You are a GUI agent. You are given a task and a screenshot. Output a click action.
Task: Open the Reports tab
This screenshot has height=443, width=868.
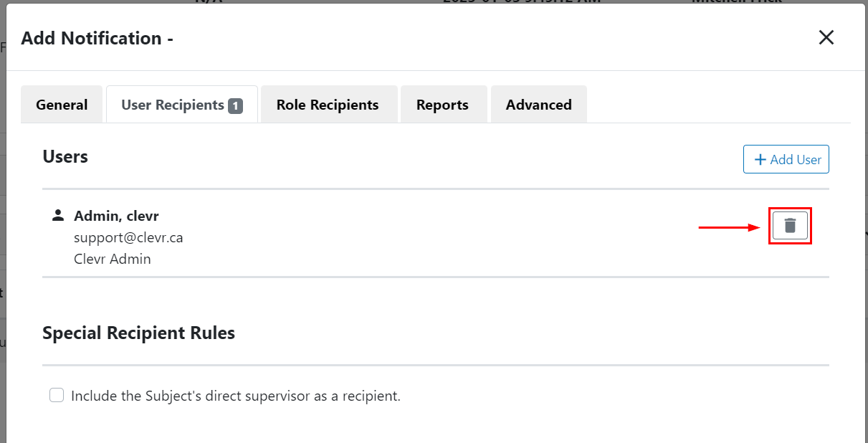point(442,105)
